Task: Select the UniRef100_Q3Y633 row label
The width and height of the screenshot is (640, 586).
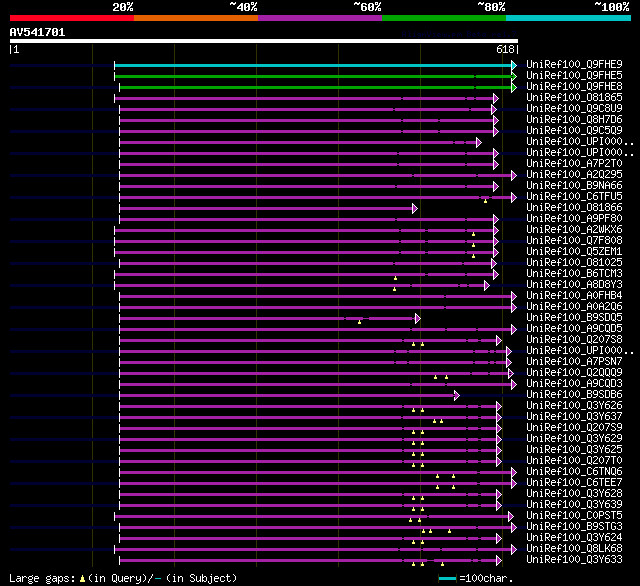Action: click(x=574, y=560)
